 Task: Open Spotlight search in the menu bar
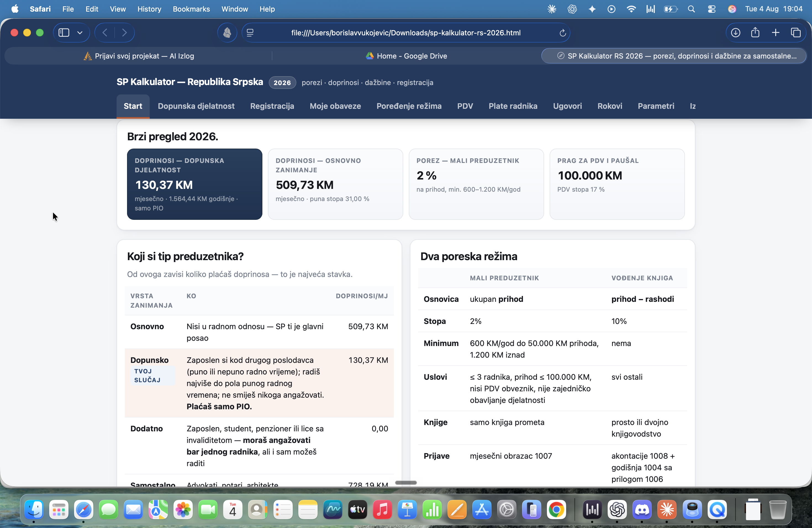691,9
